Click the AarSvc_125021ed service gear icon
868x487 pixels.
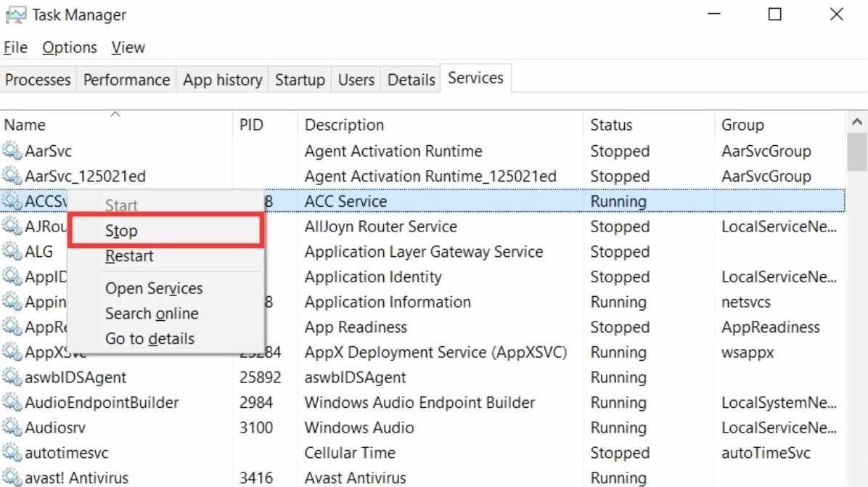12,176
